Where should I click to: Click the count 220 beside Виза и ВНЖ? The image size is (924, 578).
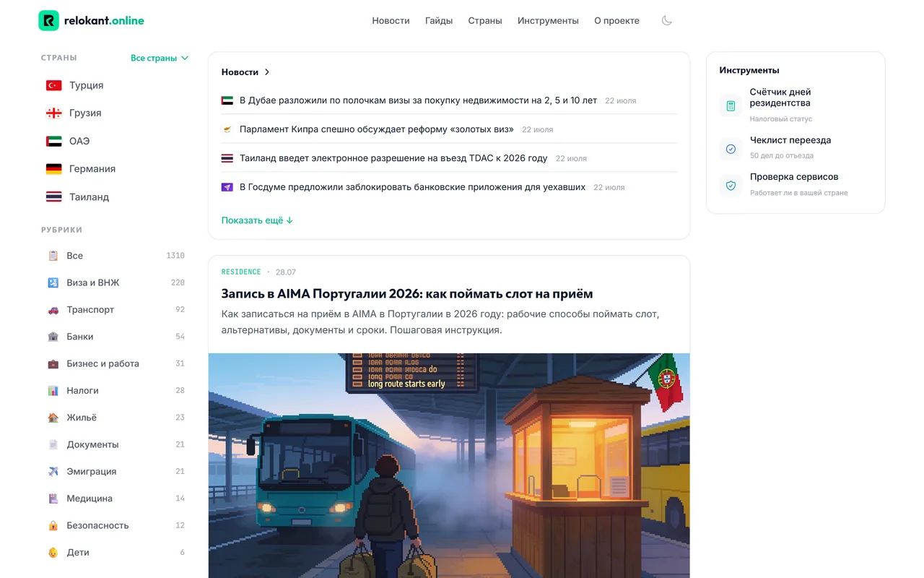[x=178, y=282]
